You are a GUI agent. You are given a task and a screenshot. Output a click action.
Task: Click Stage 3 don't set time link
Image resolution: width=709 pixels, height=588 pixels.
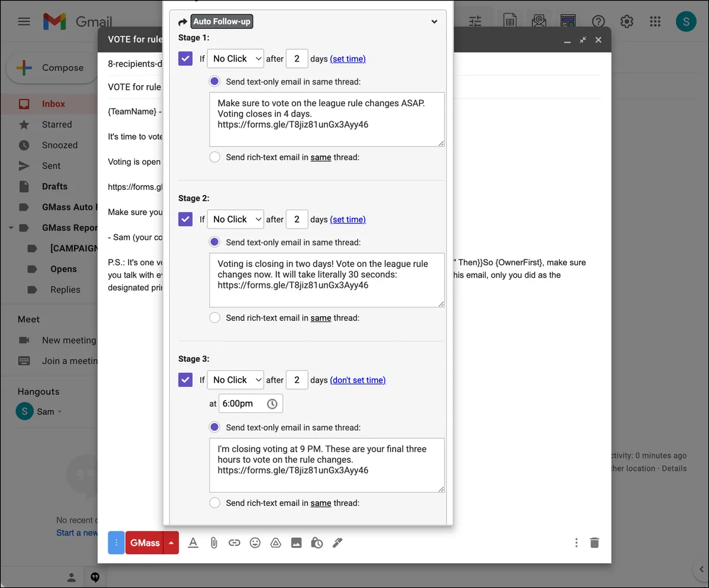(x=357, y=380)
